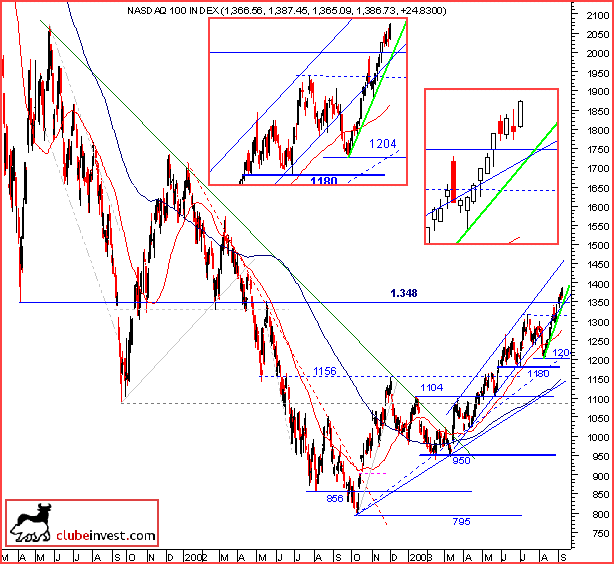
Task: Open the clubeinvest.com link text
Action: pos(106,535)
